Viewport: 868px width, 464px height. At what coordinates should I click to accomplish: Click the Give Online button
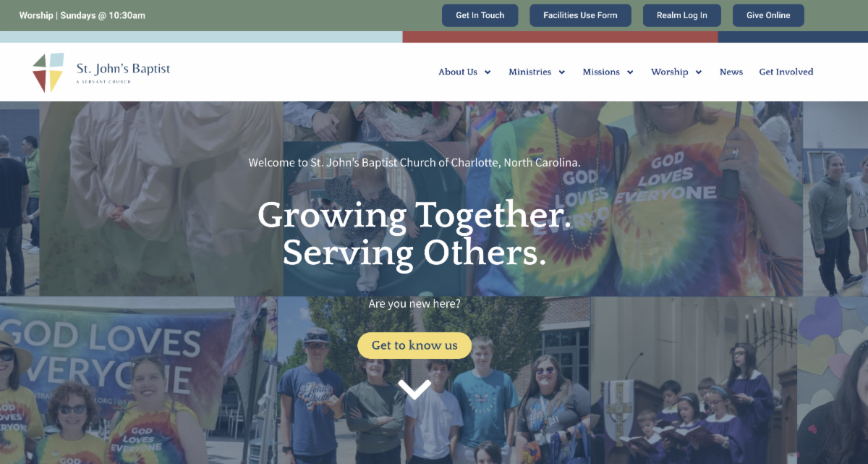click(768, 15)
